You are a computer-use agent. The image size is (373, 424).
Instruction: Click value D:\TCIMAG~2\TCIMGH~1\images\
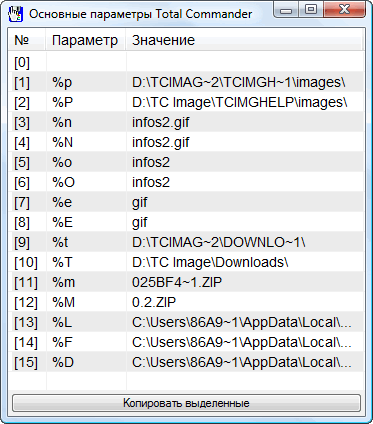point(239,82)
